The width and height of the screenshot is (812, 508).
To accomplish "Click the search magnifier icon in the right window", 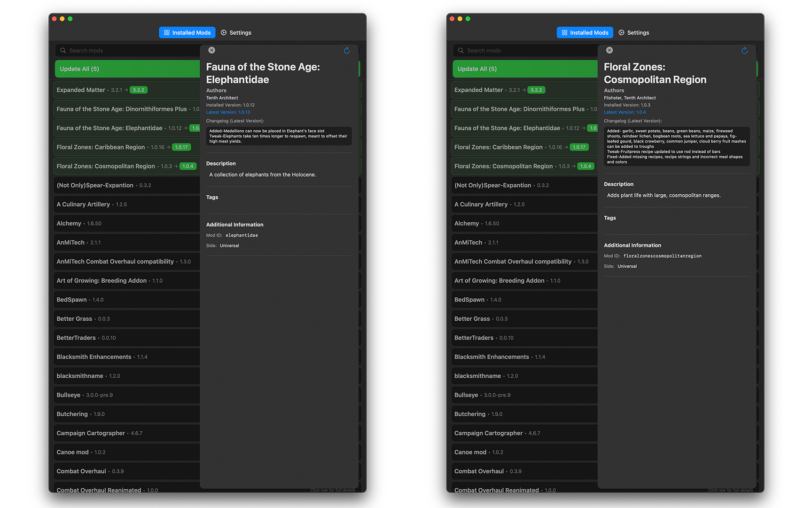I will tap(461, 51).
